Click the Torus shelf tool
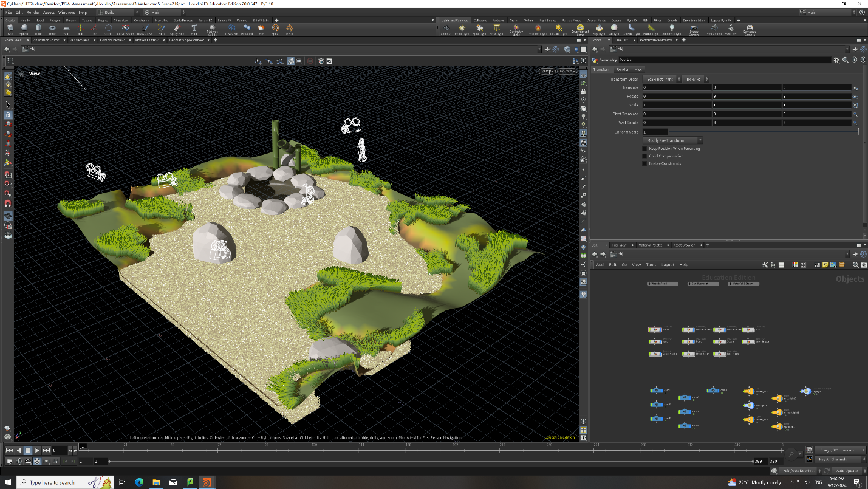 click(x=52, y=29)
